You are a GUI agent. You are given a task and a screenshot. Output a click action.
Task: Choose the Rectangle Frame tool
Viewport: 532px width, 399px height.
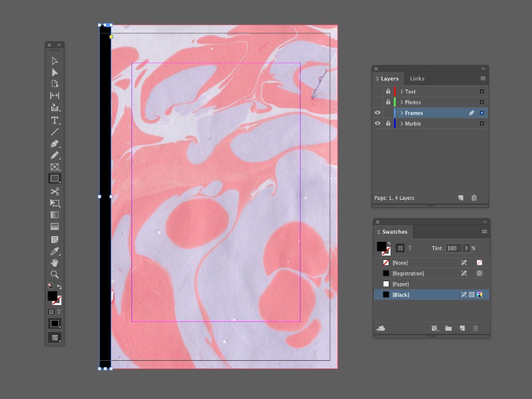tap(54, 167)
